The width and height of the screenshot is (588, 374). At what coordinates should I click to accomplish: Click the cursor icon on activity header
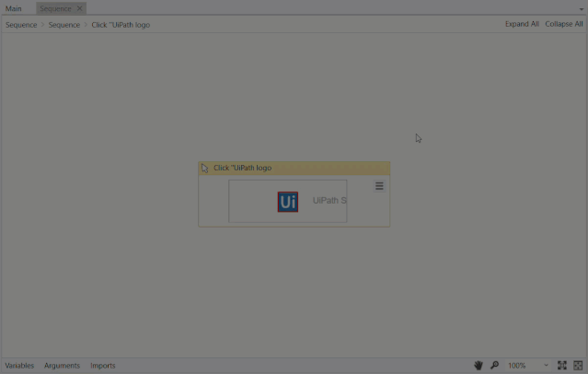click(x=205, y=168)
